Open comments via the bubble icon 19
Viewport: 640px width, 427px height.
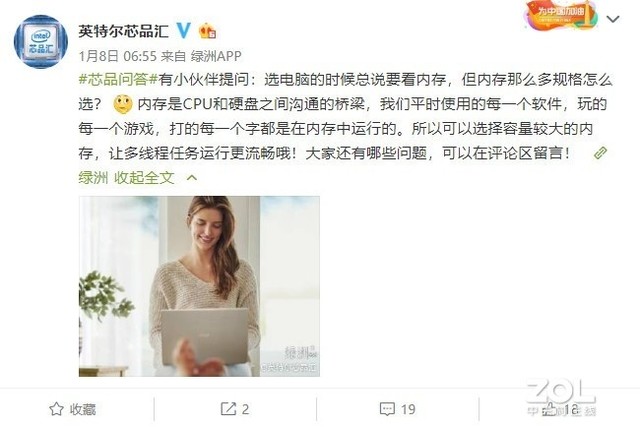pyautogui.click(x=398, y=409)
